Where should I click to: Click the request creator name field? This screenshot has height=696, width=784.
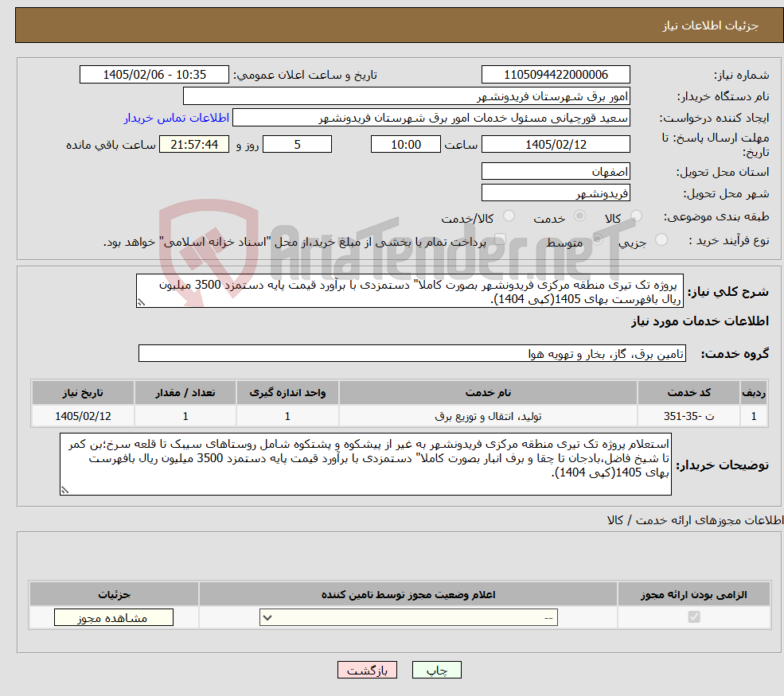point(431,118)
